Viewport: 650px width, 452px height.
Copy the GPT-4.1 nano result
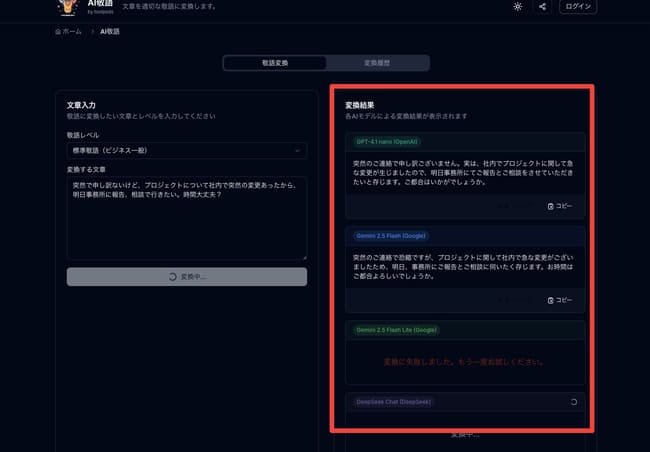[560, 206]
